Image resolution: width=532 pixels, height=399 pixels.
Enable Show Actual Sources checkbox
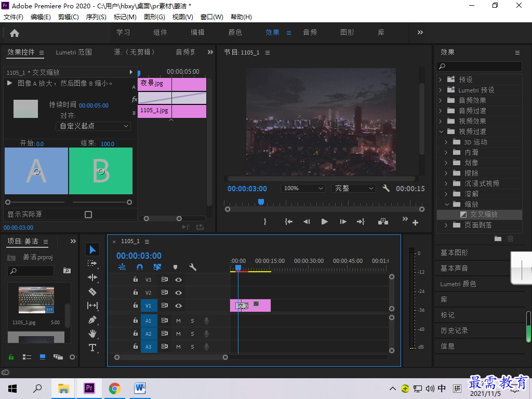88,215
